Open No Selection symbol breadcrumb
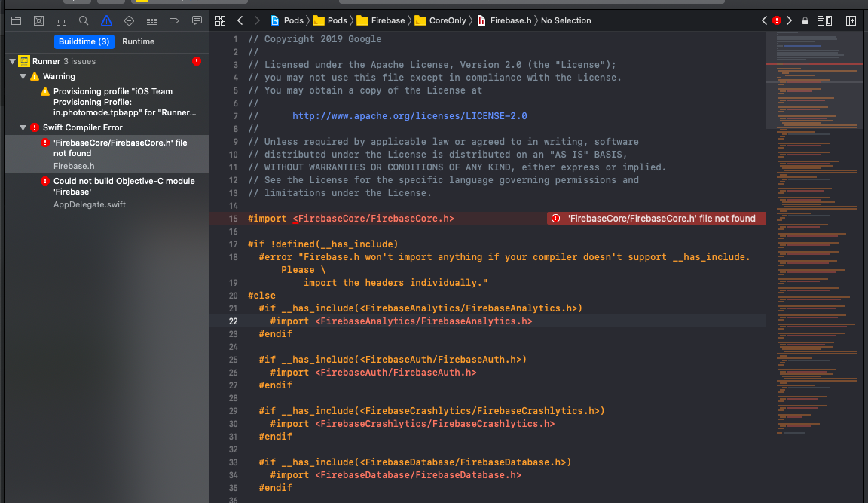 click(566, 20)
